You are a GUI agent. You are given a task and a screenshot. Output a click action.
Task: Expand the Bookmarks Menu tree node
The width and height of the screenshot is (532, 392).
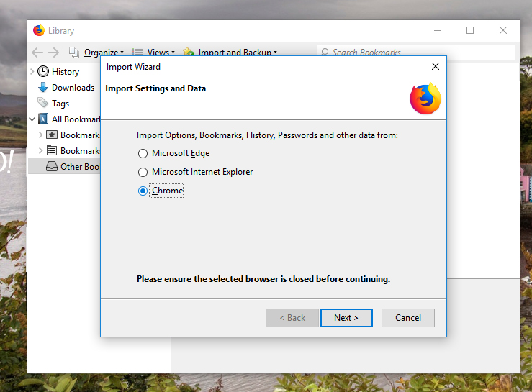[41, 150]
